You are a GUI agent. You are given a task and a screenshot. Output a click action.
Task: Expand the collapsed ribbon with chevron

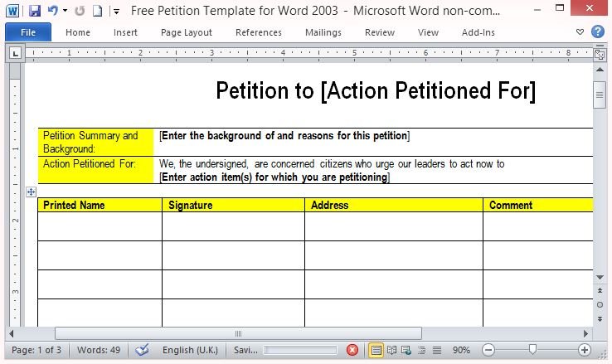click(x=580, y=32)
